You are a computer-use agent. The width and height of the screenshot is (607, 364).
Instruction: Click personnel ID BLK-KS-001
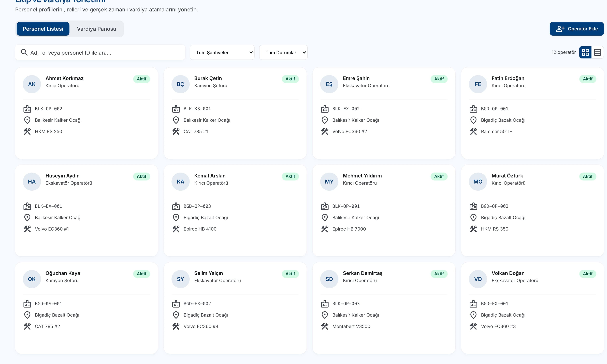tap(197, 109)
